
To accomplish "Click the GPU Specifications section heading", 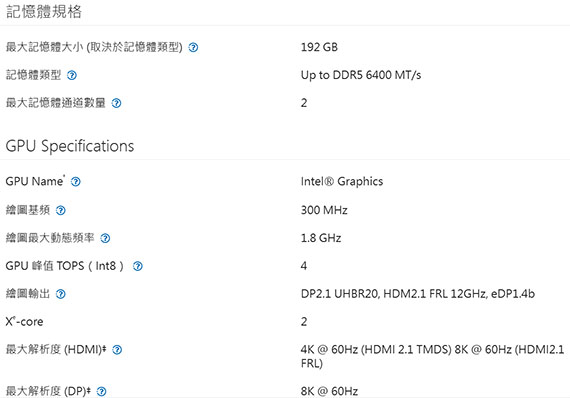I will click(70, 146).
